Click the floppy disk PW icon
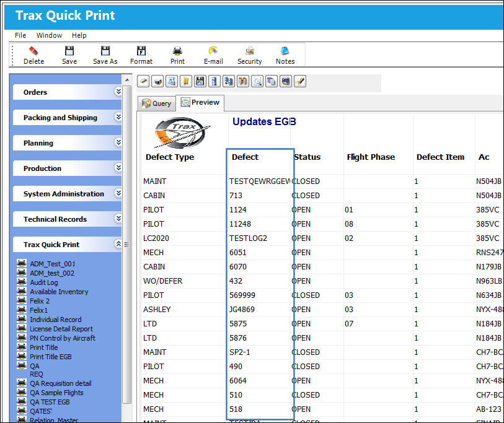 point(200,82)
